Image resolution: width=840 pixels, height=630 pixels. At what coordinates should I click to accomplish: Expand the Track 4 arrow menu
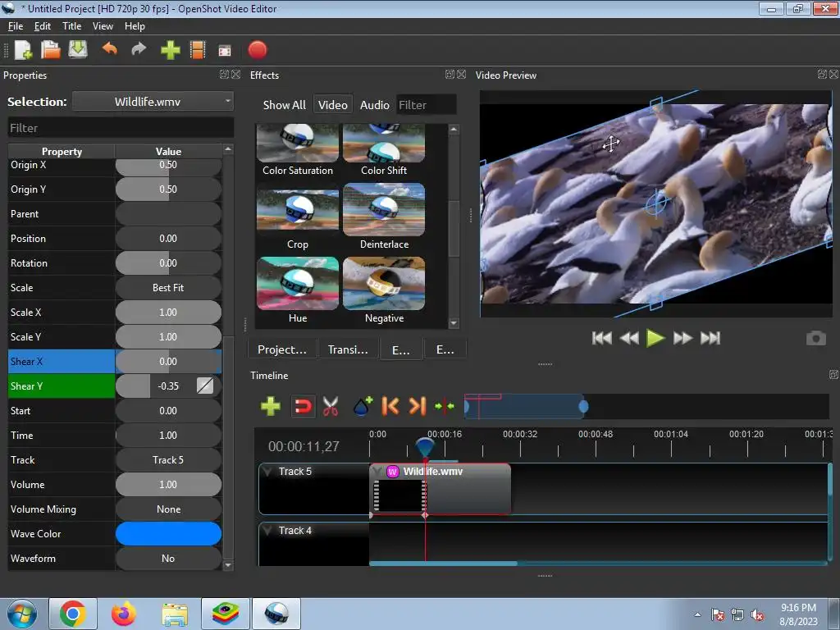coord(267,531)
